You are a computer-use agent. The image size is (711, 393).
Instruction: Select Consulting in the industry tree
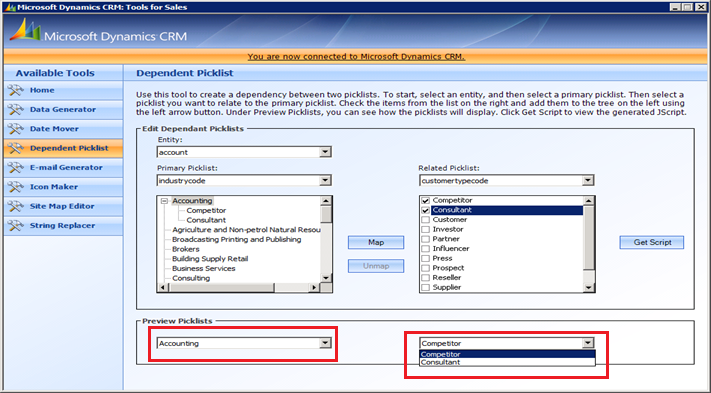click(x=191, y=278)
